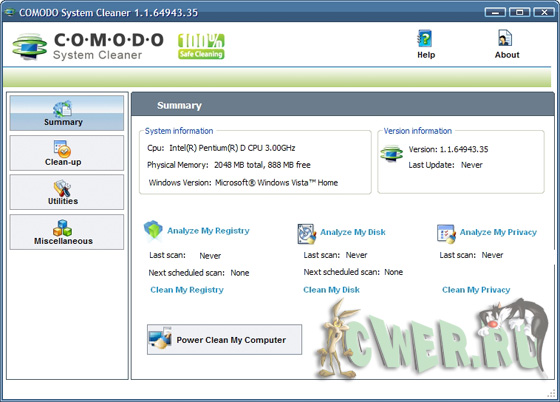This screenshot has height=402, width=560.
Task: Start Clean My Disk
Action: pyautogui.click(x=331, y=290)
